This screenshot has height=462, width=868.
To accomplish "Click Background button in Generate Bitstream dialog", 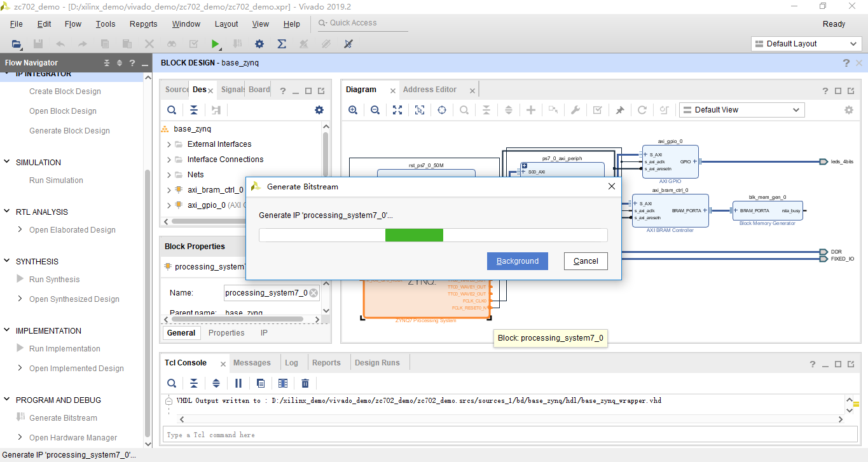I will [x=518, y=261].
